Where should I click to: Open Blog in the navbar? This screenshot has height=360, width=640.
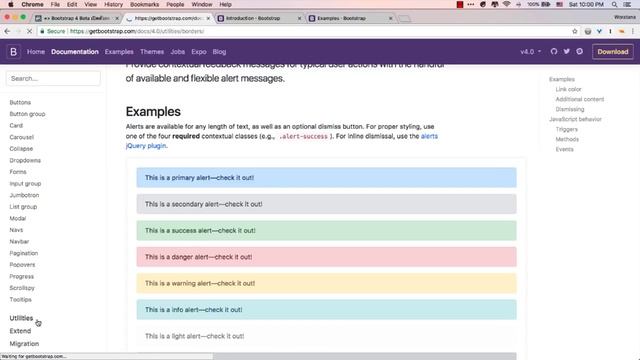pos(219,52)
